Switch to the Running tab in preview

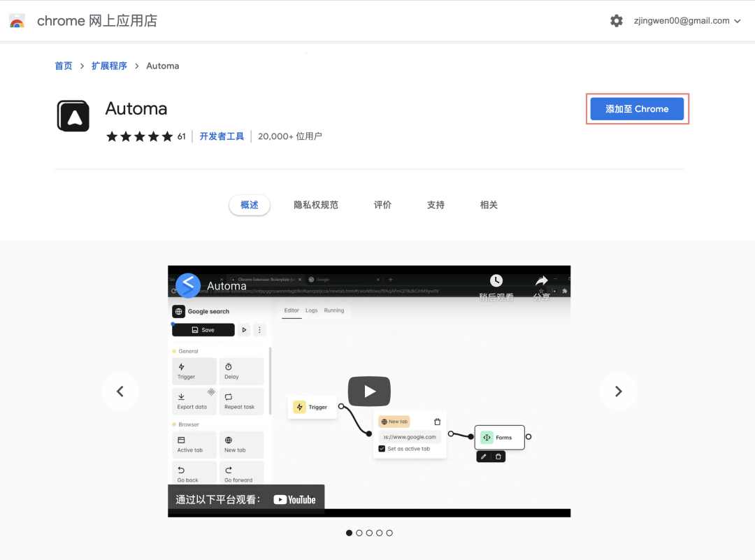click(334, 310)
